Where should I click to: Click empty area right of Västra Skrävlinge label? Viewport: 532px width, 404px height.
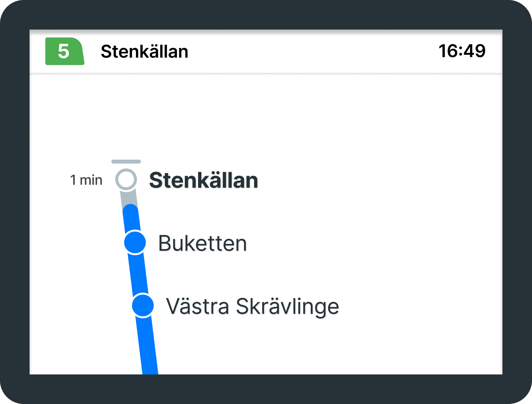(x=420, y=306)
